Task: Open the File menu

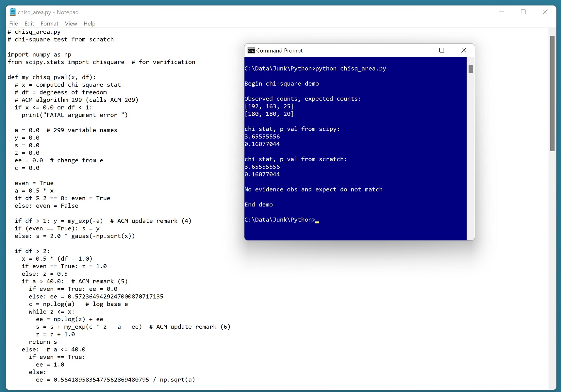Action: tap(13, 24)
